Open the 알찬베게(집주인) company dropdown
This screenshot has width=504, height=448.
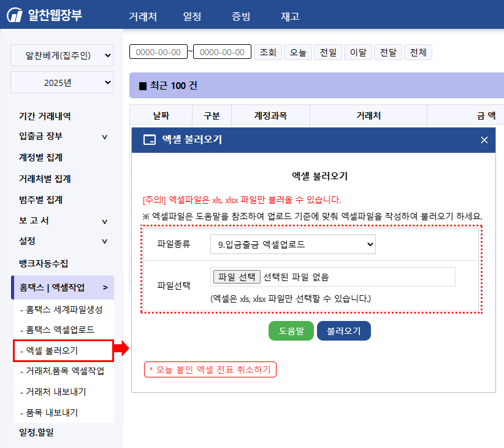tap(62, 55)
